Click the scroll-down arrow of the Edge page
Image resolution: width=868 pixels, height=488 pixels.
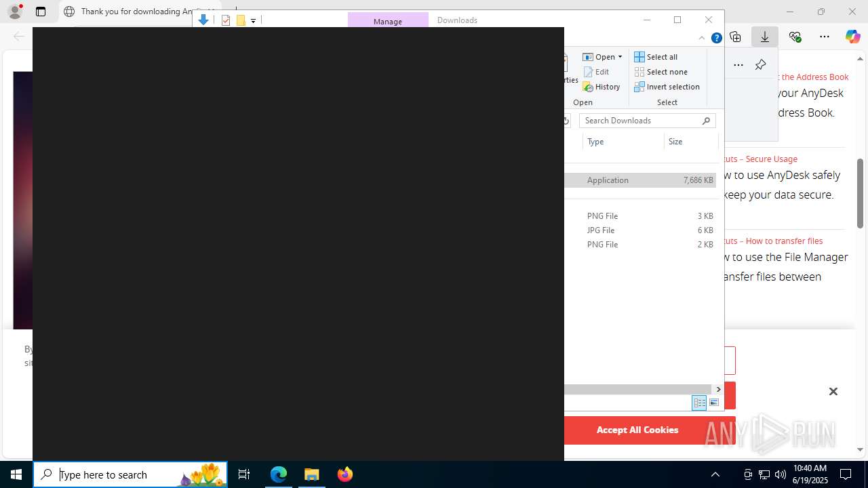pos(860,449)
